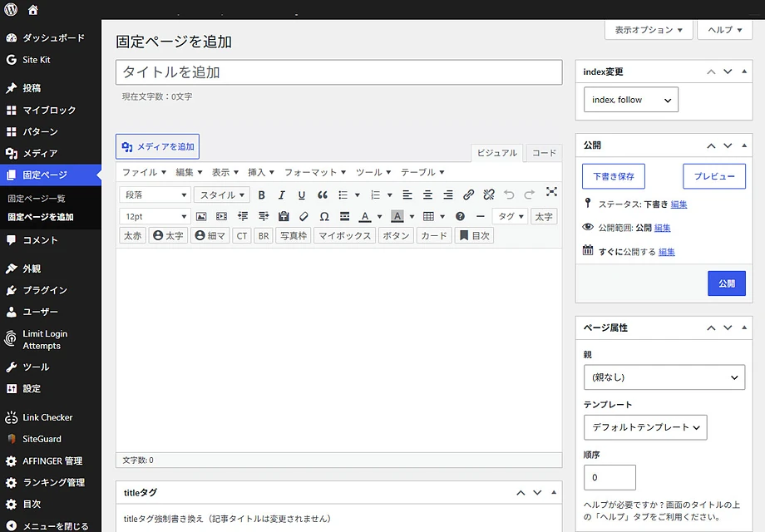Collapse the 公開 panel with its triangle toggle
The height and width of the screenshot is (532, 765).
(x=744, y=145)
